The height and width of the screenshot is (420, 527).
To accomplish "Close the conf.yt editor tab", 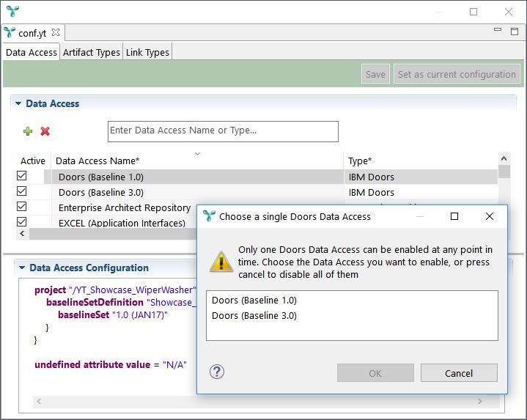I will [56, 33].
